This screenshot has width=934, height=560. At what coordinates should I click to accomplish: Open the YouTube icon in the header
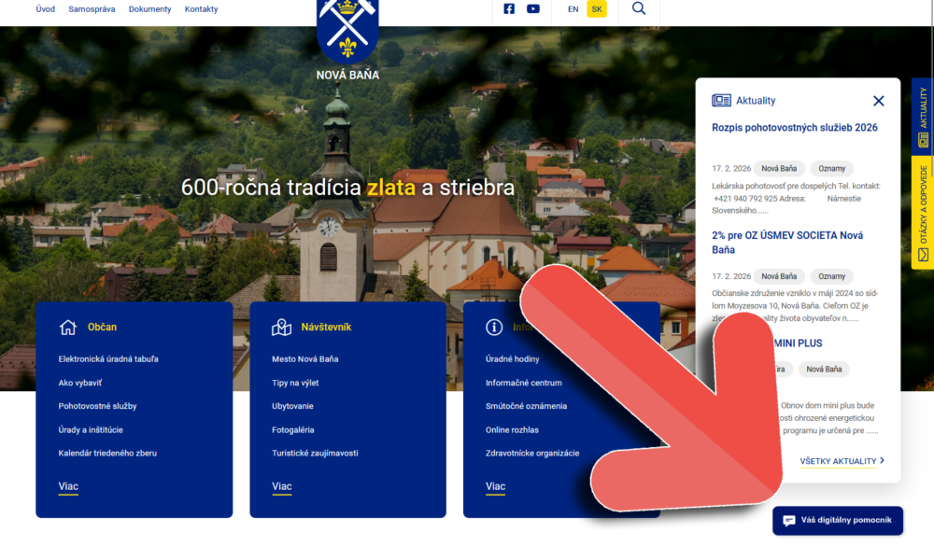point(532,8)
